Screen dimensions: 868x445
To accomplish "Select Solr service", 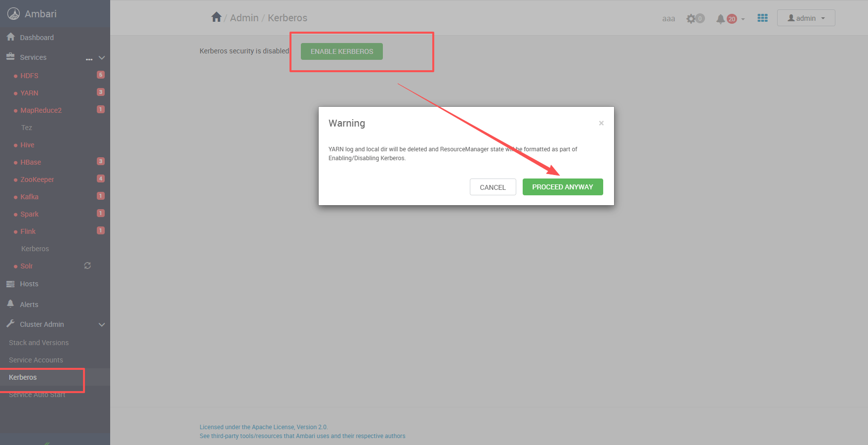I will [26, 266].
